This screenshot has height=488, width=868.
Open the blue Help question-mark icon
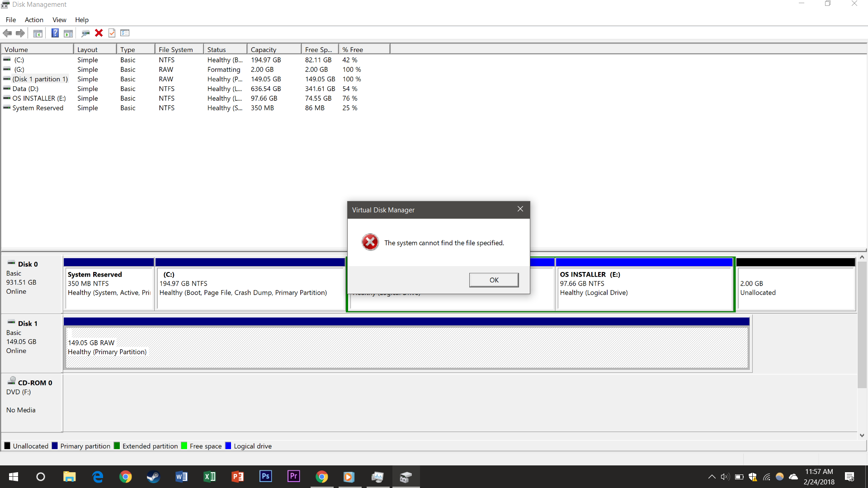pos(55,33)
